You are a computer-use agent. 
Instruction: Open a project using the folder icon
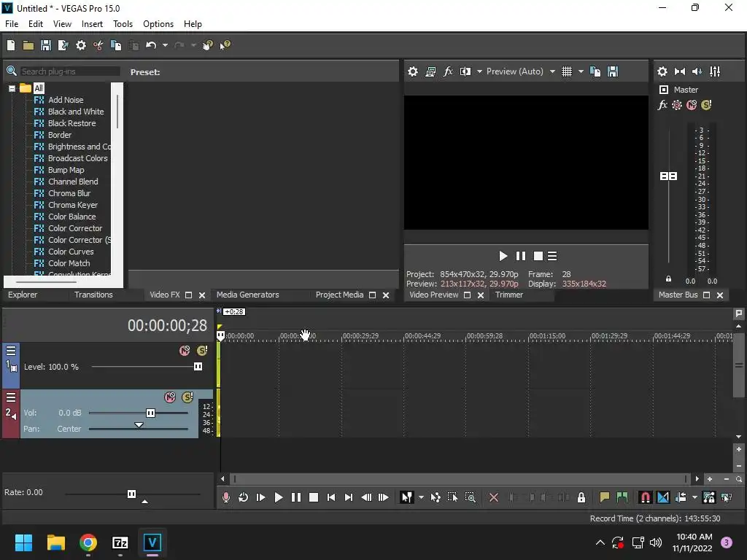pyautogui.click(x=28, y=45)
